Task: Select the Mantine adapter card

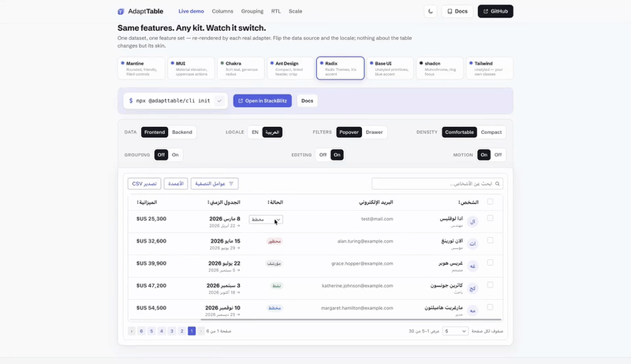Action: [141, 69]
